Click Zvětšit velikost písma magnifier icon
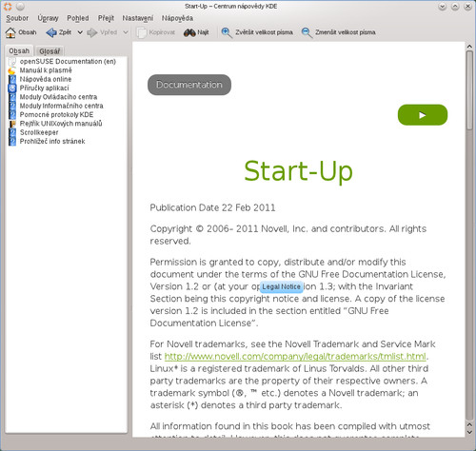 point(227,32)
